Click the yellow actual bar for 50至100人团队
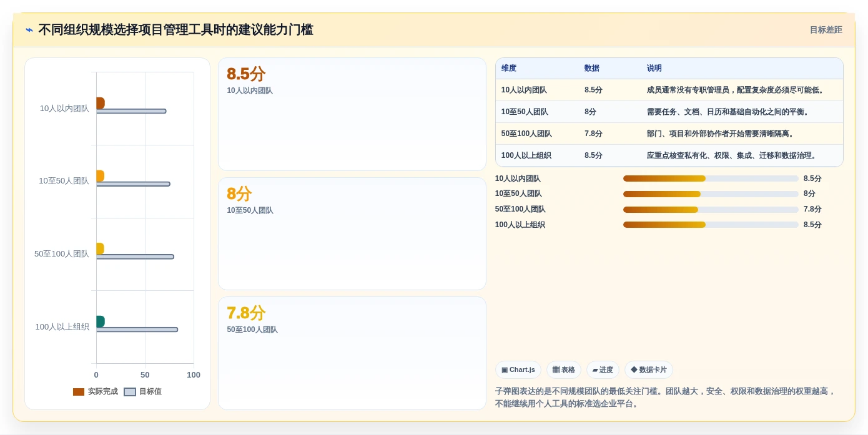This screenshot has height=435, width=868. pos(100,248)
